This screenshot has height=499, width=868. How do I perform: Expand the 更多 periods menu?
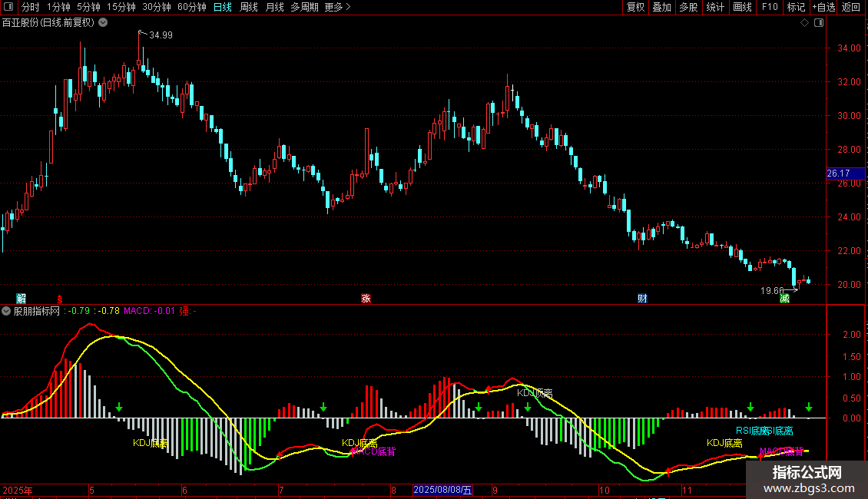tap(337, 7)
